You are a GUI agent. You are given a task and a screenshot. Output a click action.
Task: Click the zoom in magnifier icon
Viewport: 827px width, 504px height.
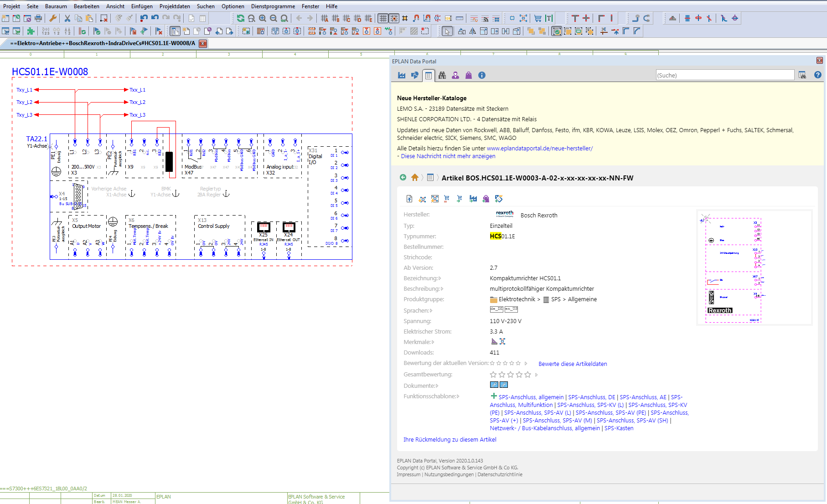pos(263,18)
